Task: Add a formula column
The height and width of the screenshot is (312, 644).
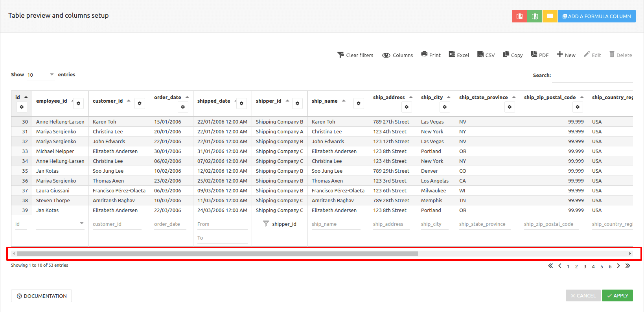Action: 597,16
